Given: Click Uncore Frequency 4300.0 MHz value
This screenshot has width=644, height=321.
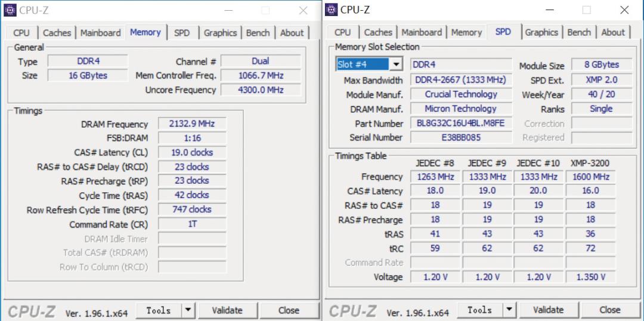Looking at the screenshot, I should (x=261, y=89).
